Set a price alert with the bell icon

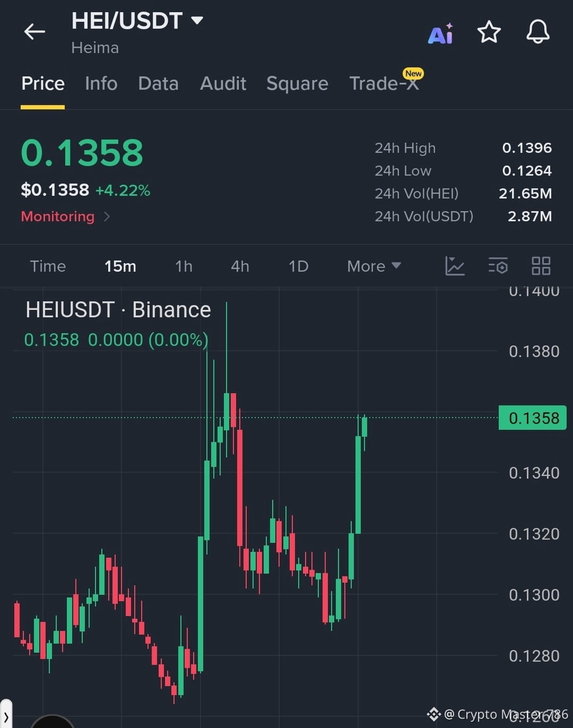[x=538, y=32]
